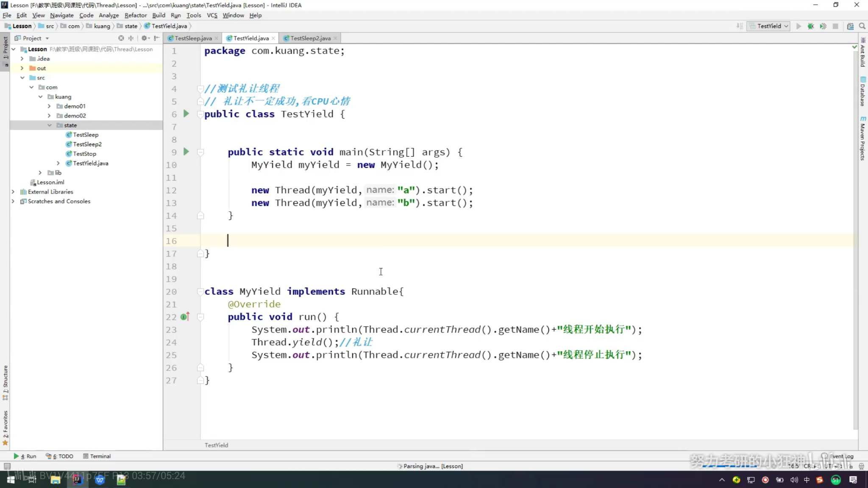868x488 pixels.
Task: Expand the demo01 package
Action: 49,106
